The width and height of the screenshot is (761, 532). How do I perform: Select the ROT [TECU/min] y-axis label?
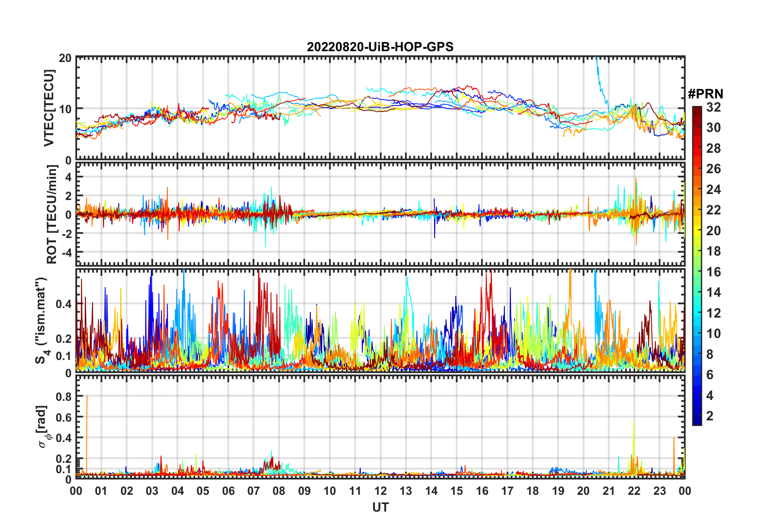[x=52, y=214]
